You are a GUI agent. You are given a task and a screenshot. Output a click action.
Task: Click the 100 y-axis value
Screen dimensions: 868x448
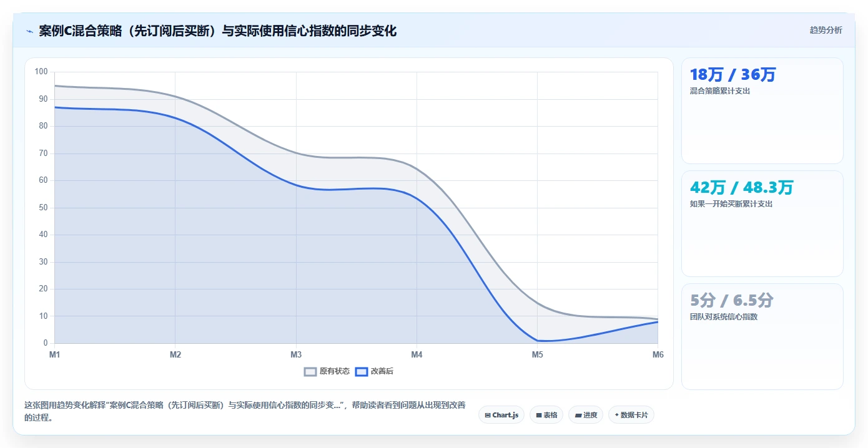41,72
